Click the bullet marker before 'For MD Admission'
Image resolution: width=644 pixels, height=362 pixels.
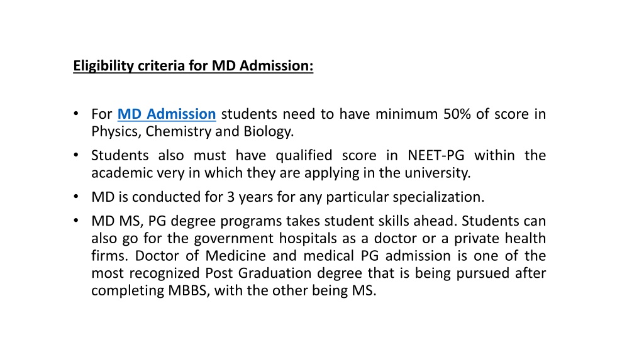[x=76, y=113]
